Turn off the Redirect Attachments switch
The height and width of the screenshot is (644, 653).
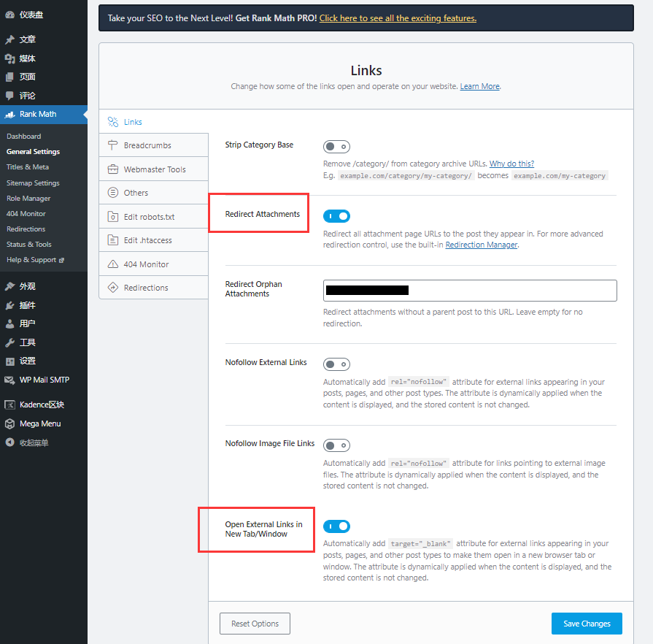[x=336, y=216]
